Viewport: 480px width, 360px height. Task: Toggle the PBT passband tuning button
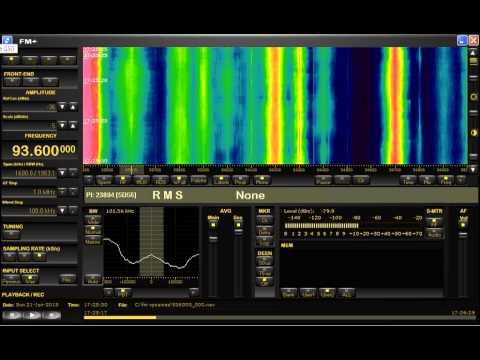pos(123,293)
